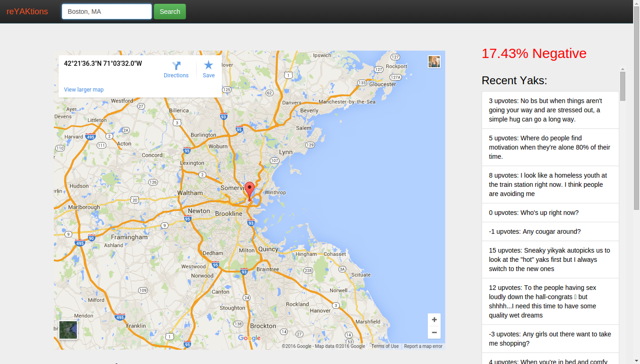Open the View larger map link

[x=84, y=90]
